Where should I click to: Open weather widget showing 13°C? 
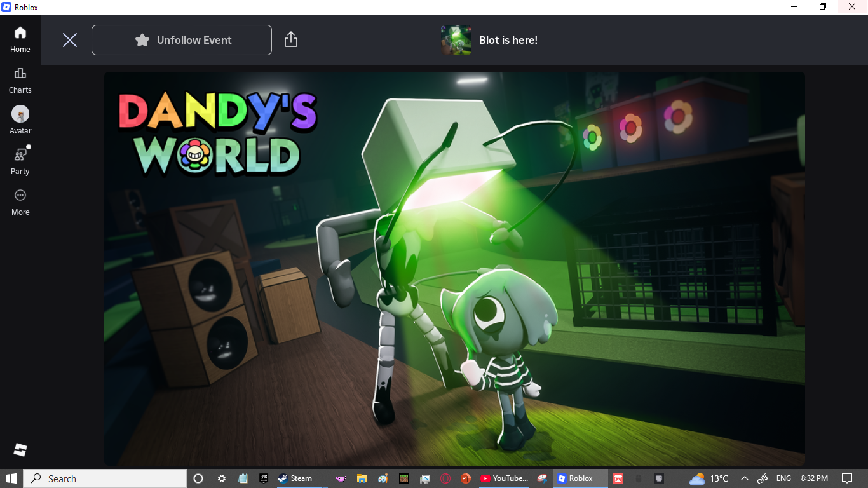pyautogui.click(x=709, y=478)
